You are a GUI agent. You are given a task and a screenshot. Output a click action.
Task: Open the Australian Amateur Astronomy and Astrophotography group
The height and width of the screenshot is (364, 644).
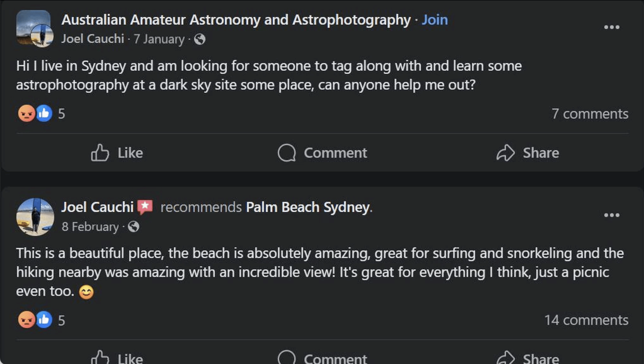pos(236,20)
